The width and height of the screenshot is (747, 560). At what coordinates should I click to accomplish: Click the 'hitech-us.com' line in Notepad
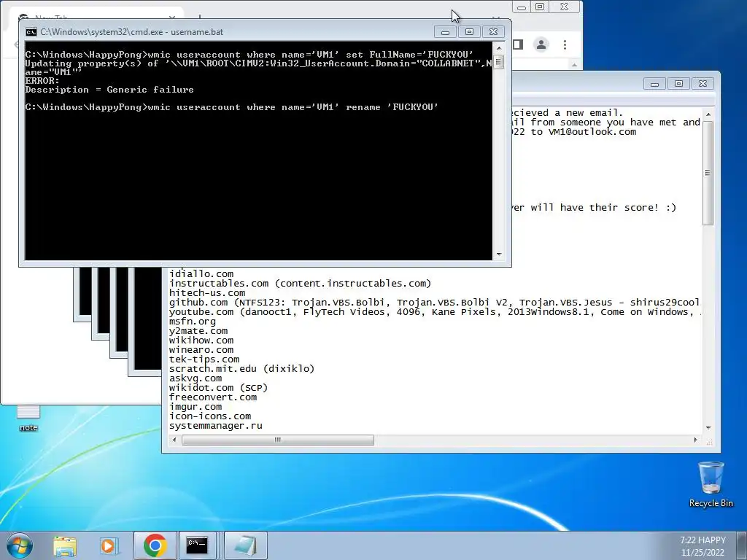(x=207, y=293)
